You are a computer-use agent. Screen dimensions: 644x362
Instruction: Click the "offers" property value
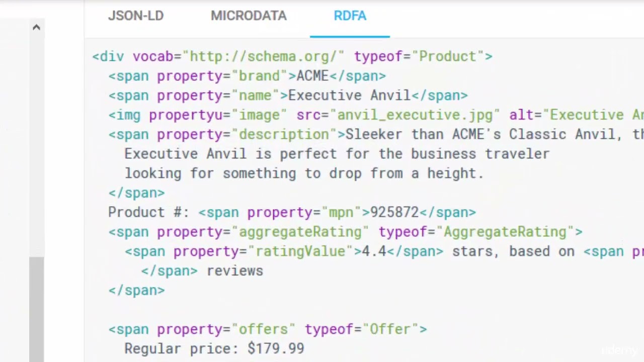click(x=263, y=329)
